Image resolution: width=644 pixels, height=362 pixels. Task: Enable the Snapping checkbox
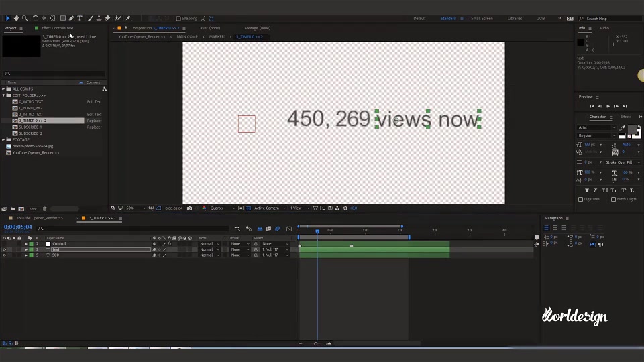pos(178,19)
